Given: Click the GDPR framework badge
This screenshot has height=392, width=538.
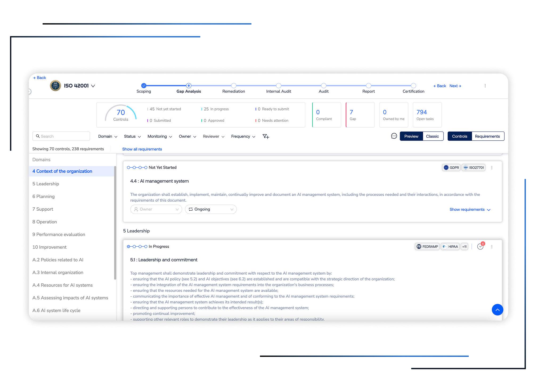Looking at the screenshot, I should tap(451, 168).
